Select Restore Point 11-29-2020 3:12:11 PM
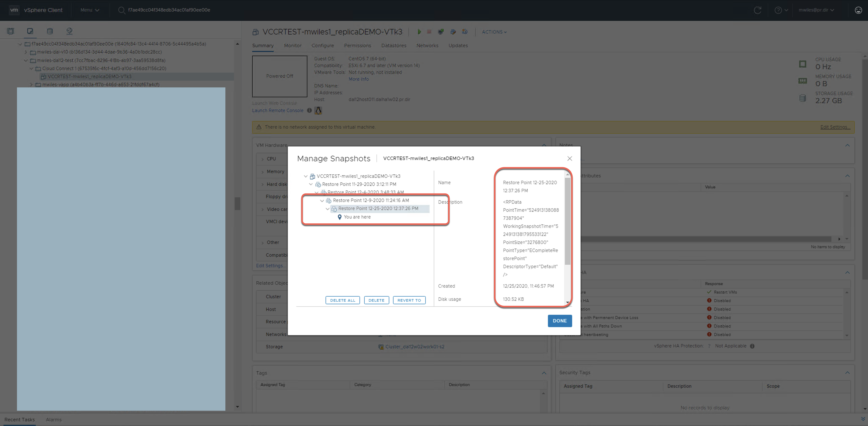The width and height of the screenshot is (868, 426). [x=359, y=184]
